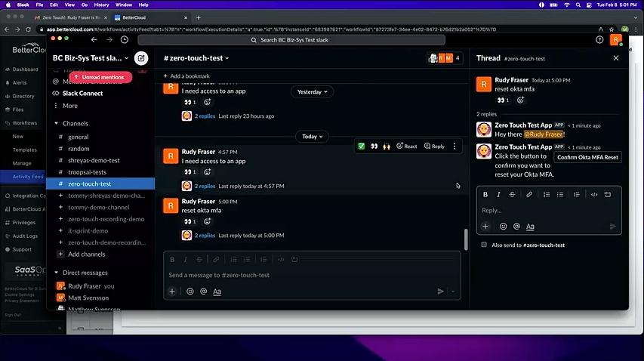Open the Yesterday date dropdown
The image size is (644, 361).
click(x=312, y=91)
